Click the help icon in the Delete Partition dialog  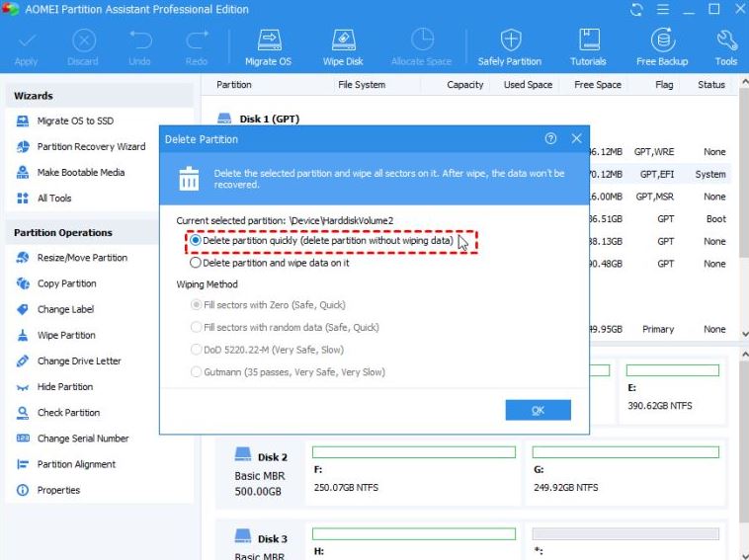point(550,139)
